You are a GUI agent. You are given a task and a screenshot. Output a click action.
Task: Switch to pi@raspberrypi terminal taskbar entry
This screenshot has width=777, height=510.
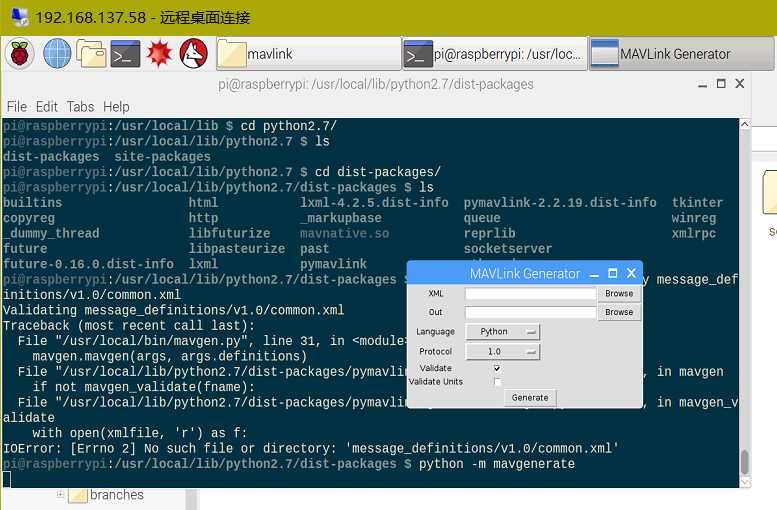point(495,54)
